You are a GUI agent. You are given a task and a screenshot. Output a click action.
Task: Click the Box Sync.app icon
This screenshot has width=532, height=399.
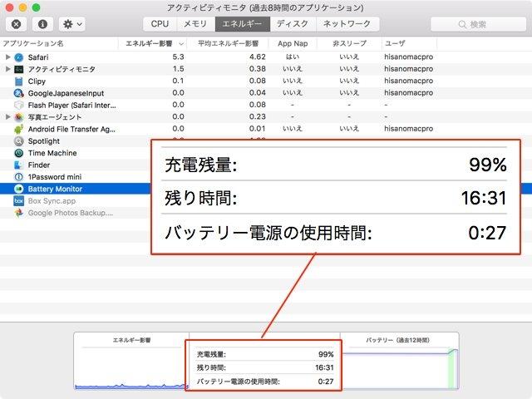click(19, 201)
